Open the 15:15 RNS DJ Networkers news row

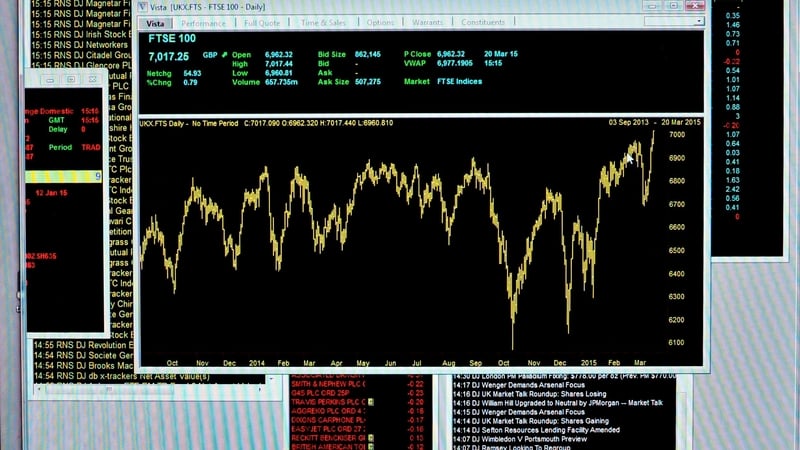pos(81,45)
